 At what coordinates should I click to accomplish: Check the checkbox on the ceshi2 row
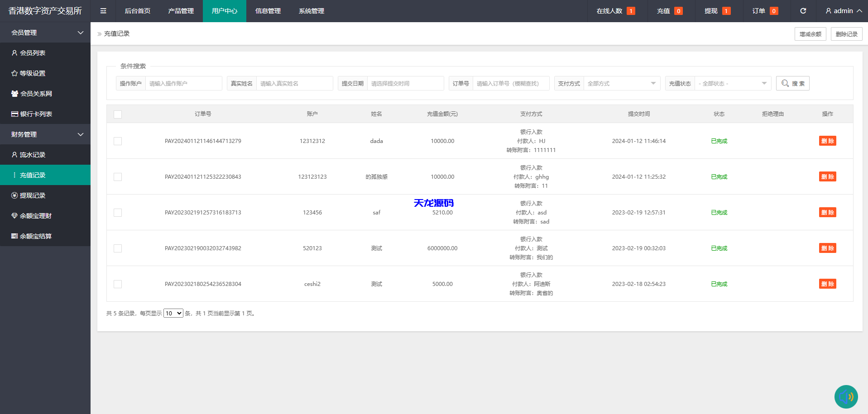point(118,284)
